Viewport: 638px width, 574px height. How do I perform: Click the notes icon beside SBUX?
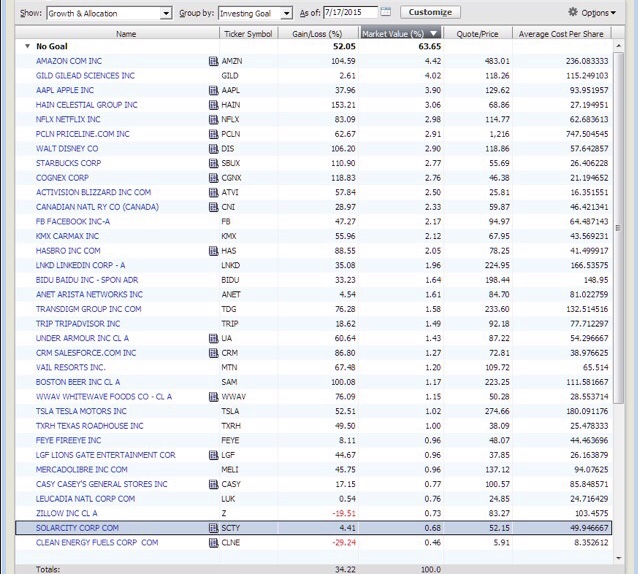213,163
